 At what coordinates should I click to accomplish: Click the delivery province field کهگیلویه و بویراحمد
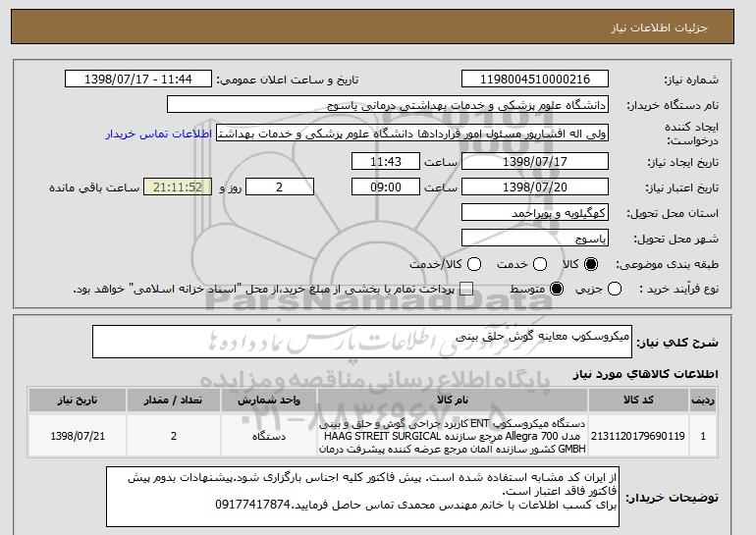pos(535,213)
